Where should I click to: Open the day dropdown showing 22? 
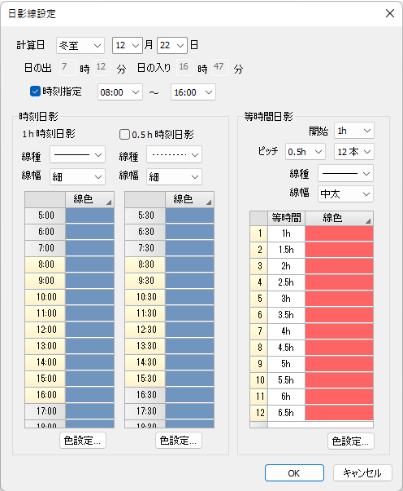click(172, 45)
